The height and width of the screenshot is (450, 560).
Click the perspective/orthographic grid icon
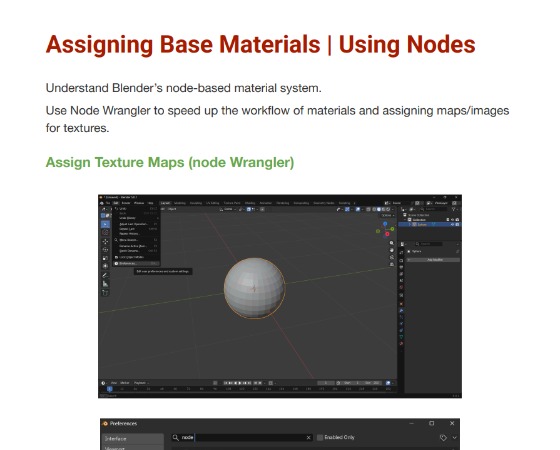(392, 264)
